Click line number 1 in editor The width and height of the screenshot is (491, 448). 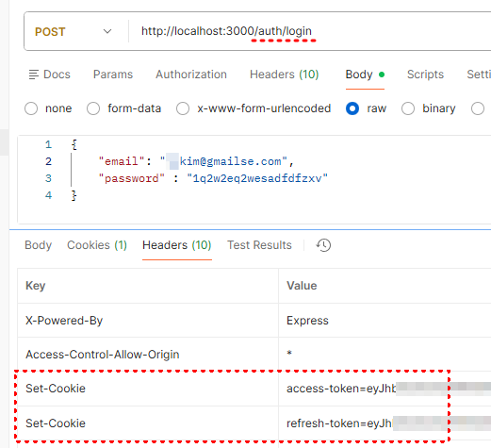click(48, 144)
